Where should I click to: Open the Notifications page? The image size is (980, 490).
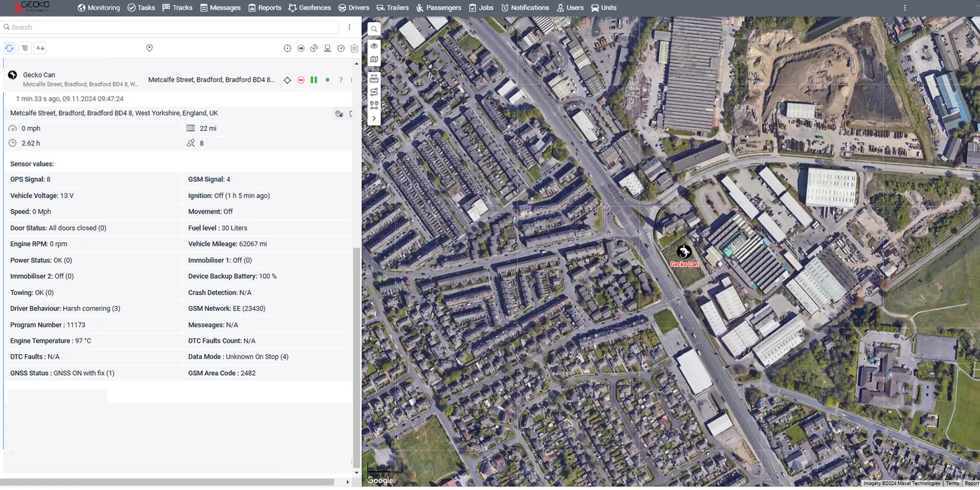click(525, 8)
